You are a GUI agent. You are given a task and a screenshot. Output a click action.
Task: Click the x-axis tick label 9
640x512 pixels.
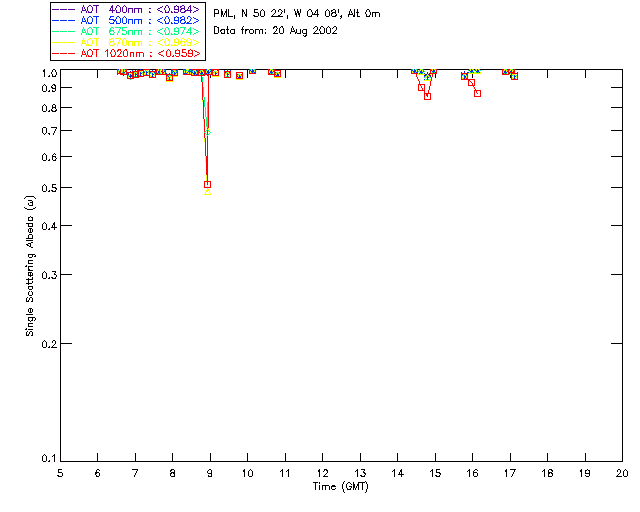[210, 473]
